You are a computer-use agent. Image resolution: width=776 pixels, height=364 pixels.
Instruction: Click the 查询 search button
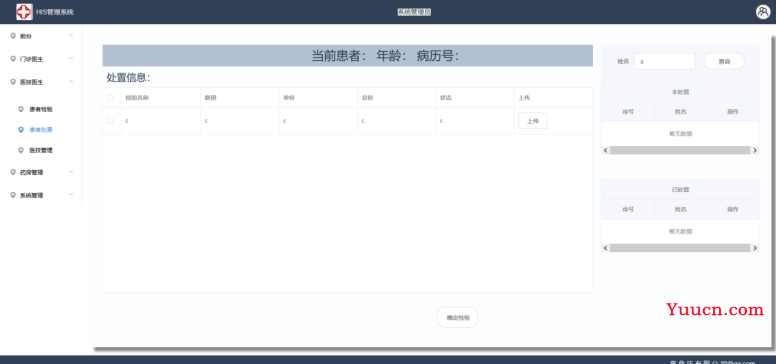coord(724,61)
